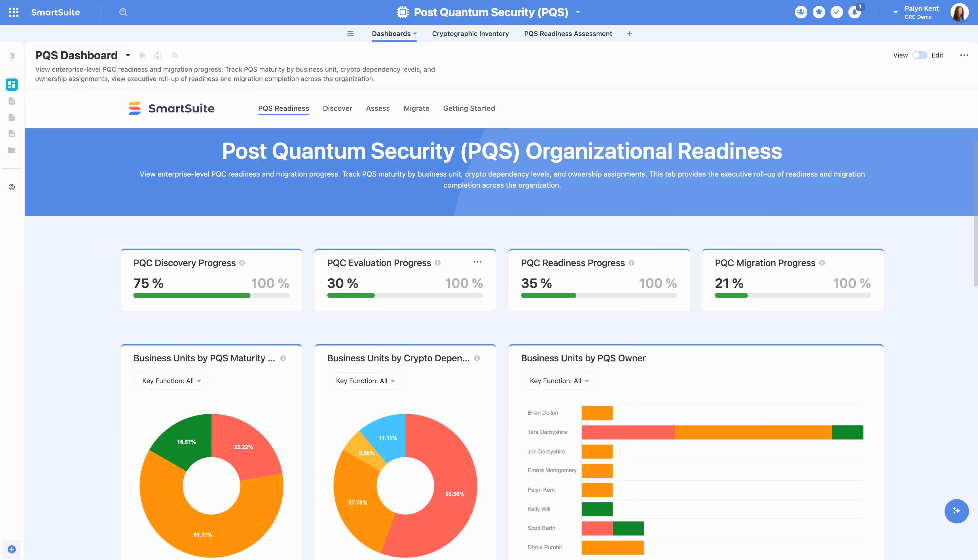Switch to PQS Readiness Assessment tab

pos(568,34)
